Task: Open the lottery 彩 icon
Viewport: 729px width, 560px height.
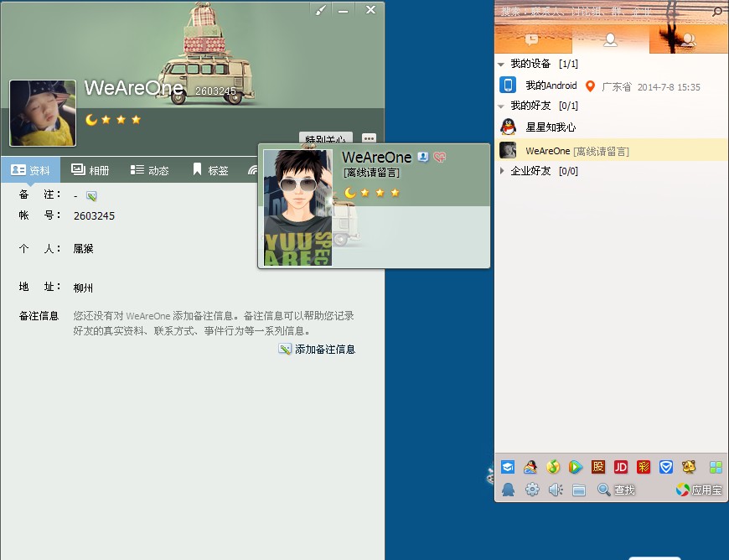Action: pyautogui.click(x=644, y=466)
